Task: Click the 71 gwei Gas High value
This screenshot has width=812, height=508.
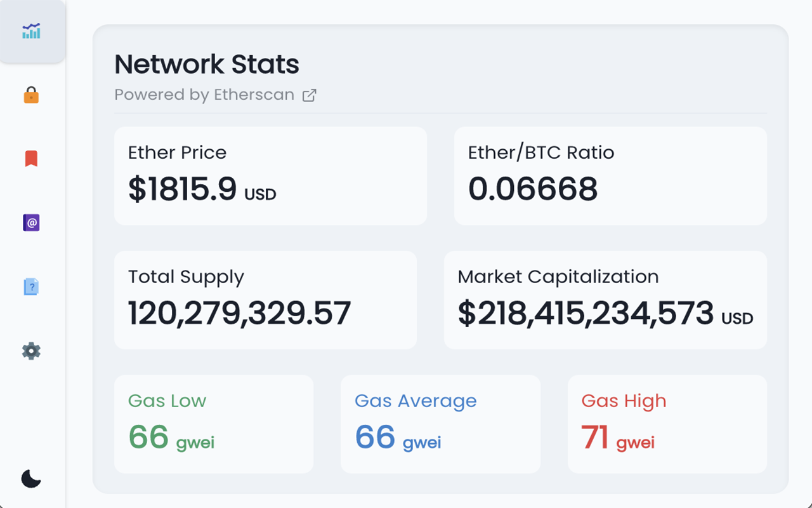Action: [619, 438]
